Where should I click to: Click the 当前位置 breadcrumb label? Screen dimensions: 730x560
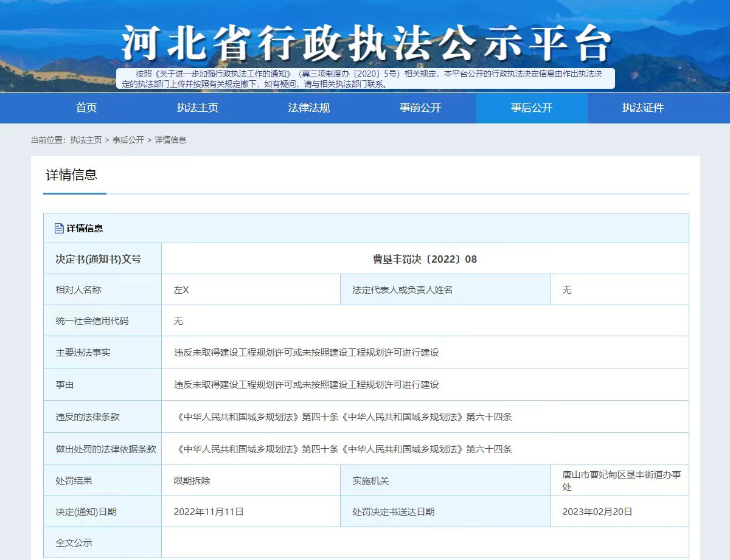tap(48, 140)
